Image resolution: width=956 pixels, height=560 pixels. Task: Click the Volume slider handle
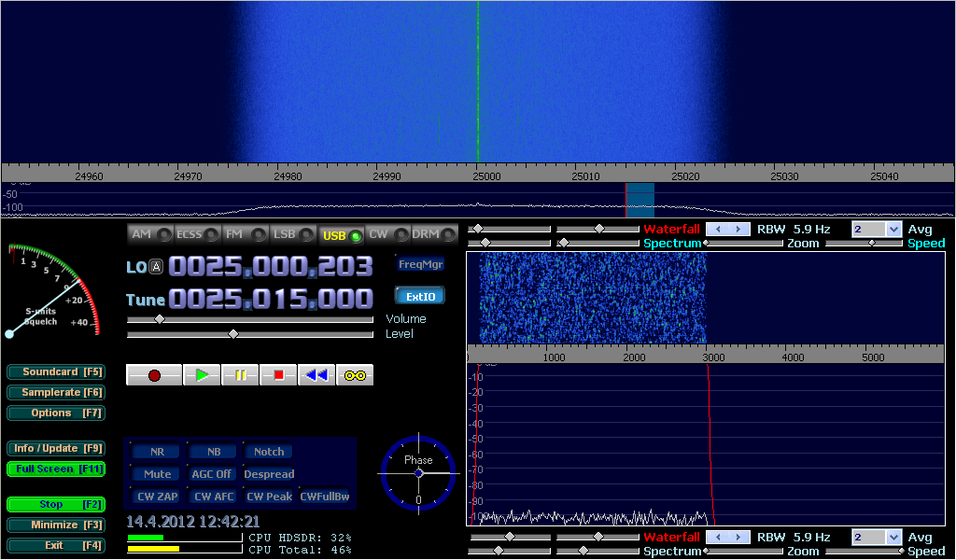[x=159, y=319]
